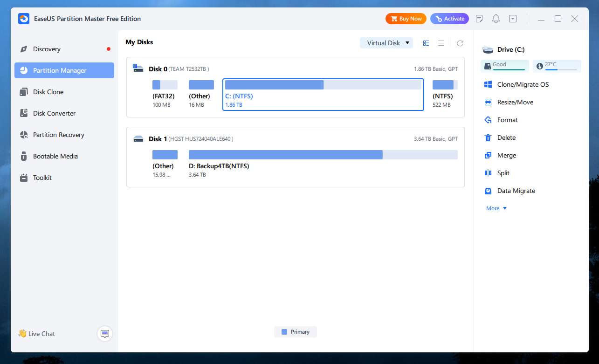Screen dimensions: 599x364
Task: Choose Format operation
Action: click(501, 120)
